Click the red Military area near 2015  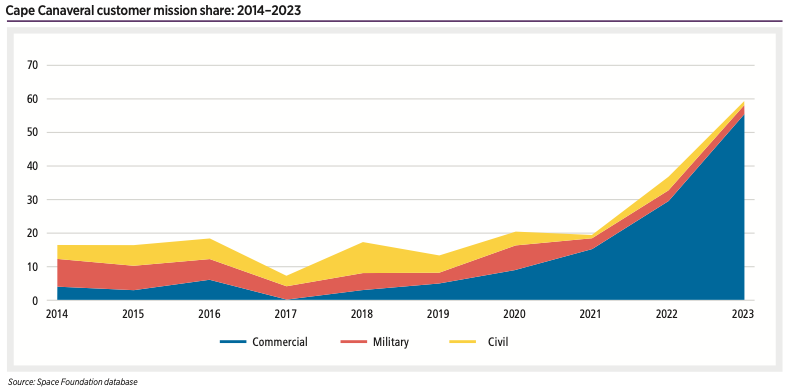[x=133, y=277]
